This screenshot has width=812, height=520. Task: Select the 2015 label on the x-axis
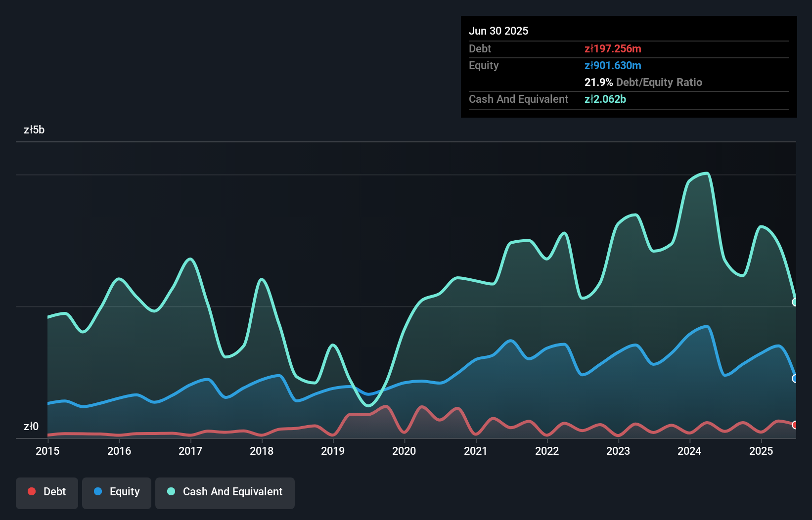[47, 451]
